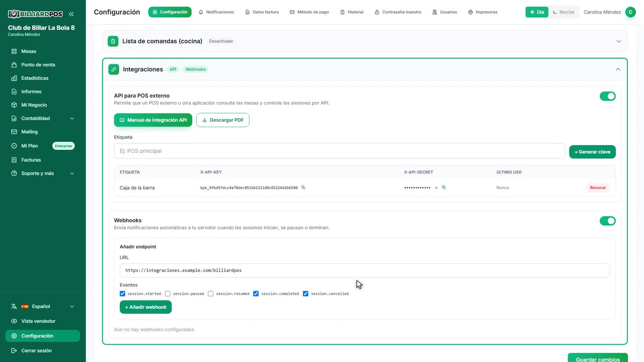This screenshot has width=644, height=362.
Task: Expand the Soporte y más submenu
Action: click(x=72, y=173)
